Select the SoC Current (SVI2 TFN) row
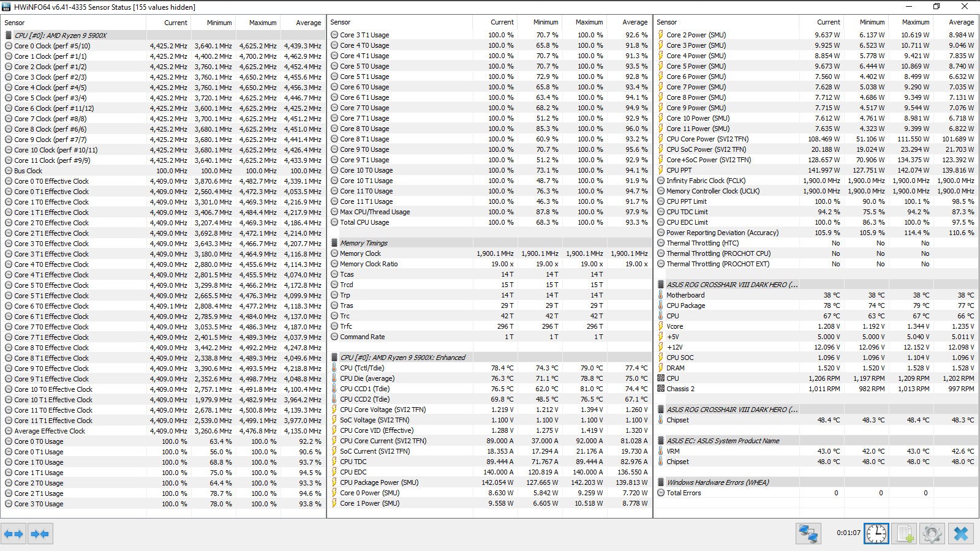 [489, 451]
